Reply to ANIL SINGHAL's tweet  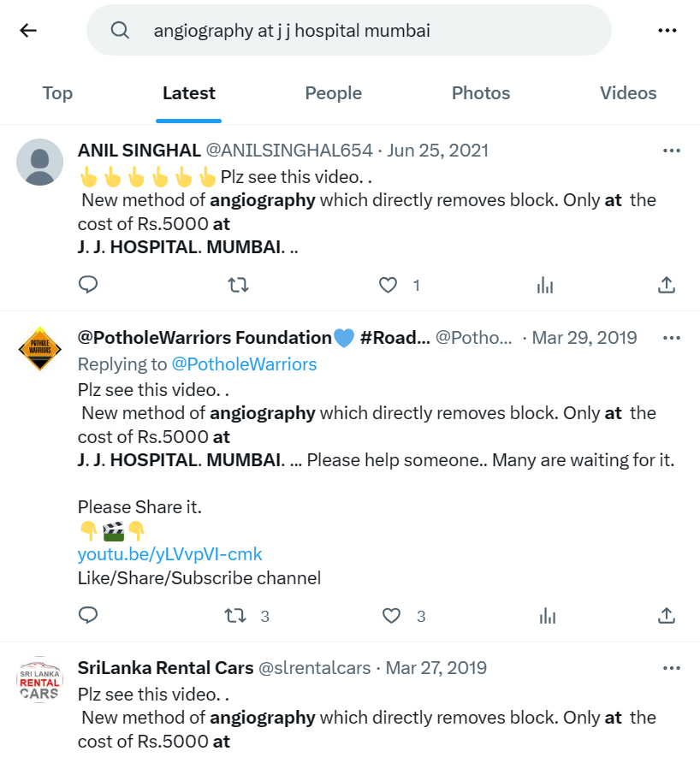(88, 285)
